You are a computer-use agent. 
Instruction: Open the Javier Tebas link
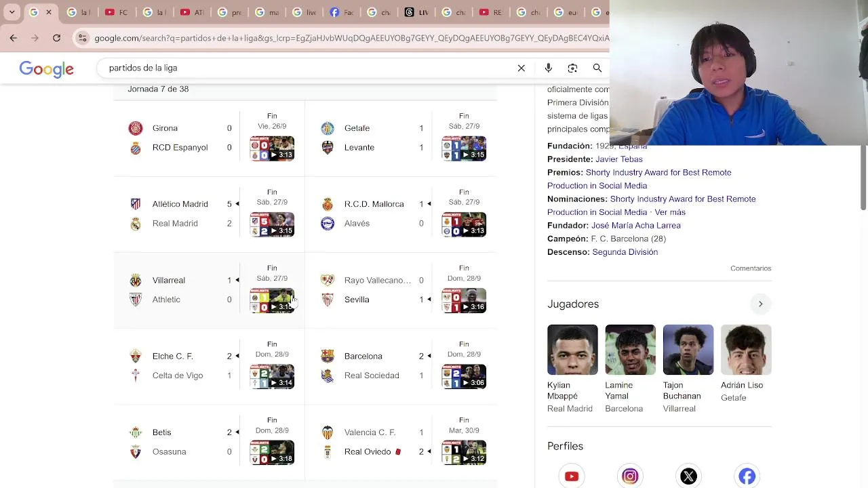coord(619,159)
